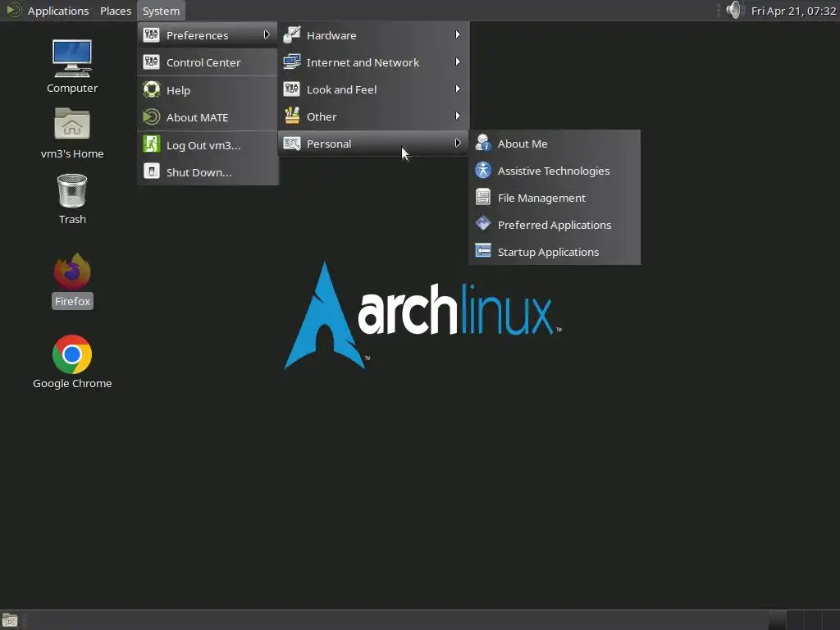The width and height of the screenshot is (840, 630).
Task: Click the Startup Applications icon
Action: (x=482, y=251)
